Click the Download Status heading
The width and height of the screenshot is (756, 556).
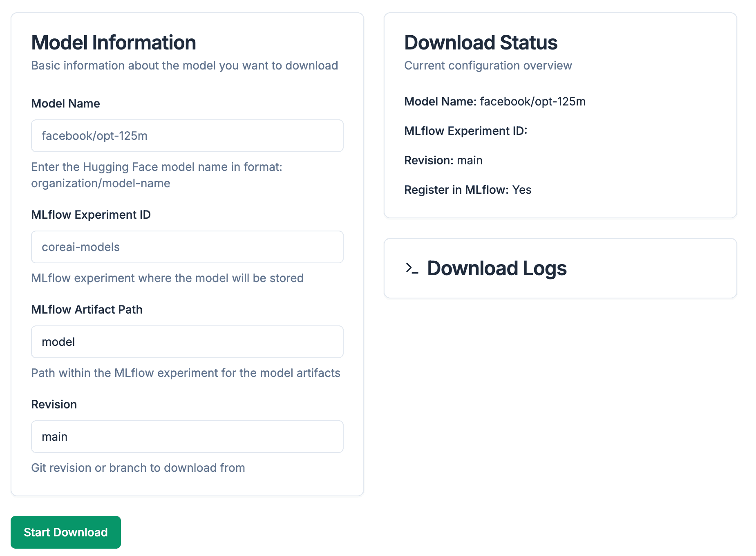pyautogui.click(x=481, y=43)
